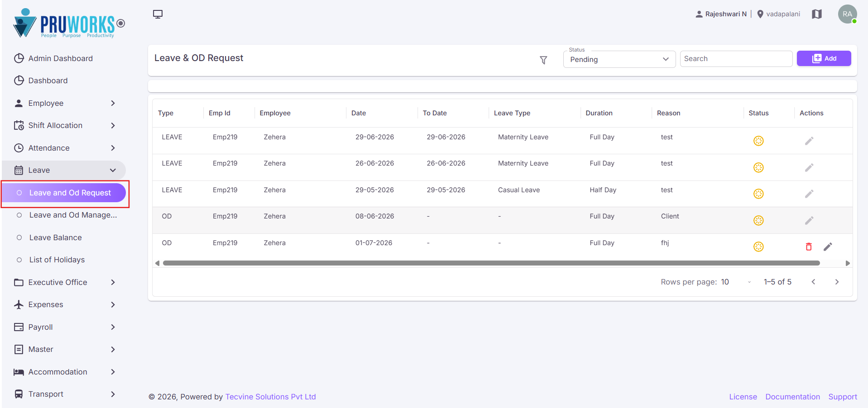Edit the OD request with reason fhj
The image size is (868, 408).
point(828,247)
